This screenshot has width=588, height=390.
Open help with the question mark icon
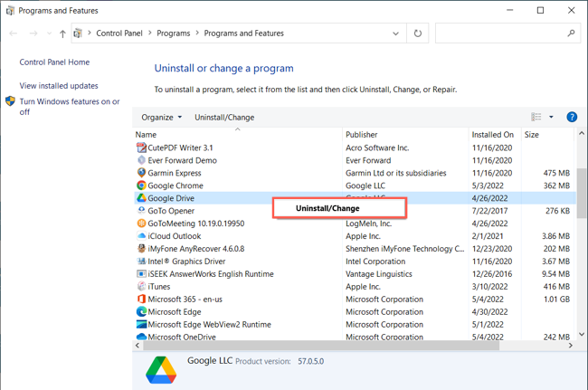[572, 117]
